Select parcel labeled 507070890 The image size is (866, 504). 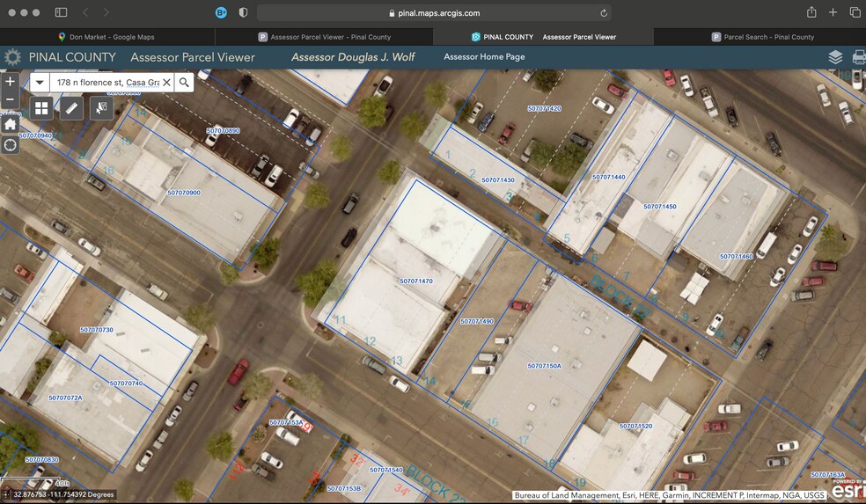click(x=224, y=131)
